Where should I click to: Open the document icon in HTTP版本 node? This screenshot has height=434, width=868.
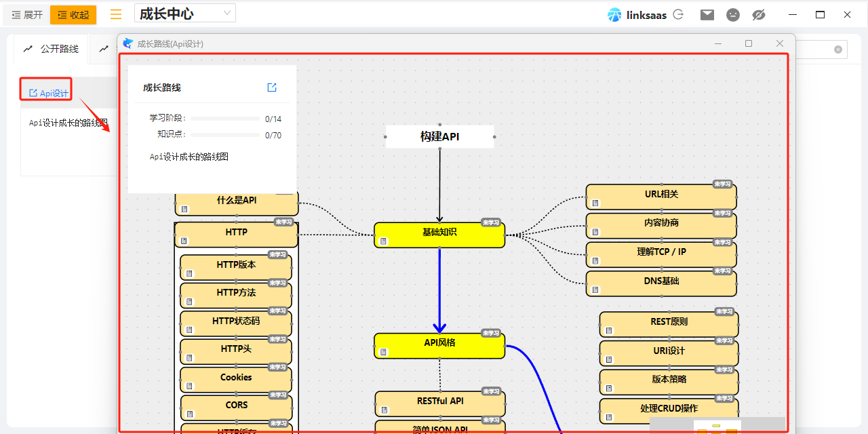190,274
